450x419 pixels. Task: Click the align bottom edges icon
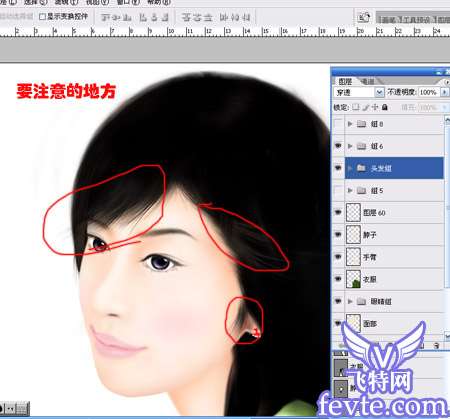coord(127,17)
